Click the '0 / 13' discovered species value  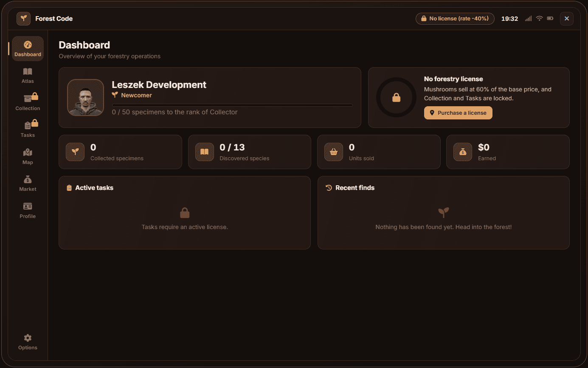pos(232,147)
